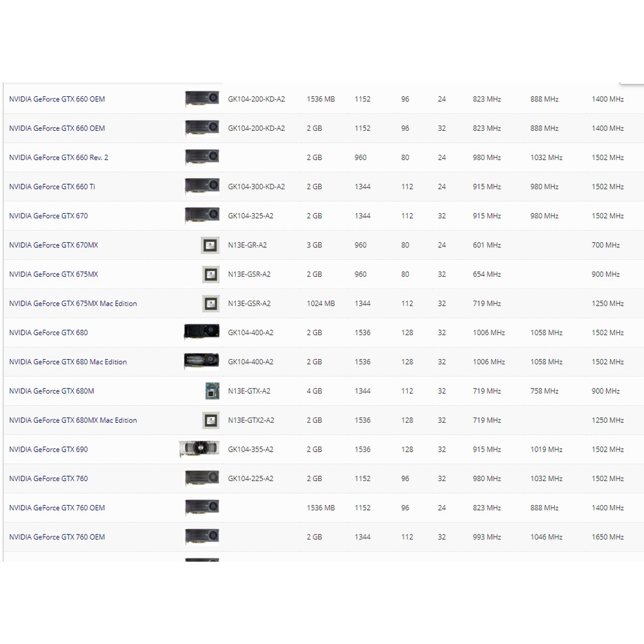Click the GTX 675MX chip icon

click(x=211, y=274)
